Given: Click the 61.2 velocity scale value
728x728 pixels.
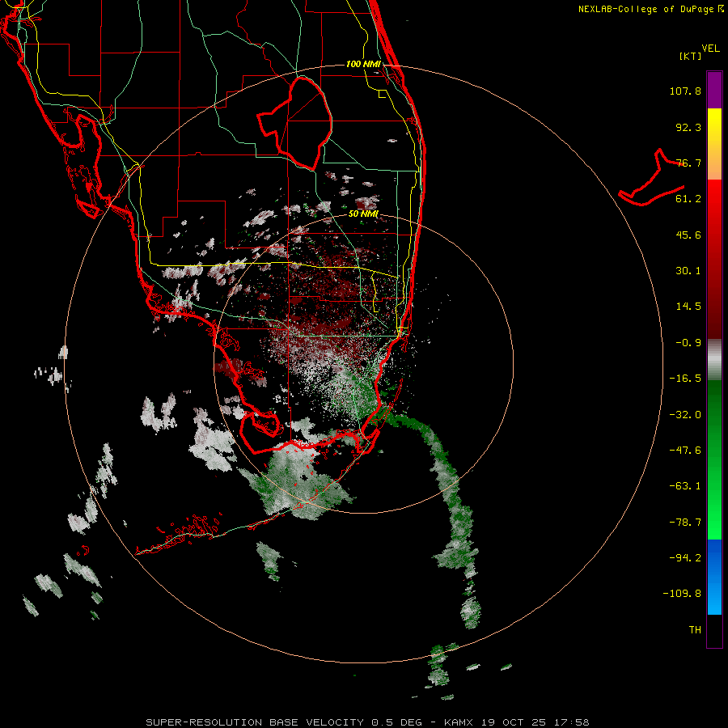Looking at the screenshot, I should coord(688,199).
